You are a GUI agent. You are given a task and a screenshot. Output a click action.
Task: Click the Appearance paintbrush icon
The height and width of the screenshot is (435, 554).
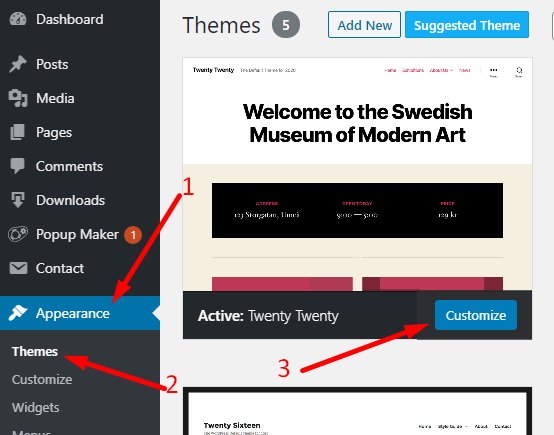18,313
